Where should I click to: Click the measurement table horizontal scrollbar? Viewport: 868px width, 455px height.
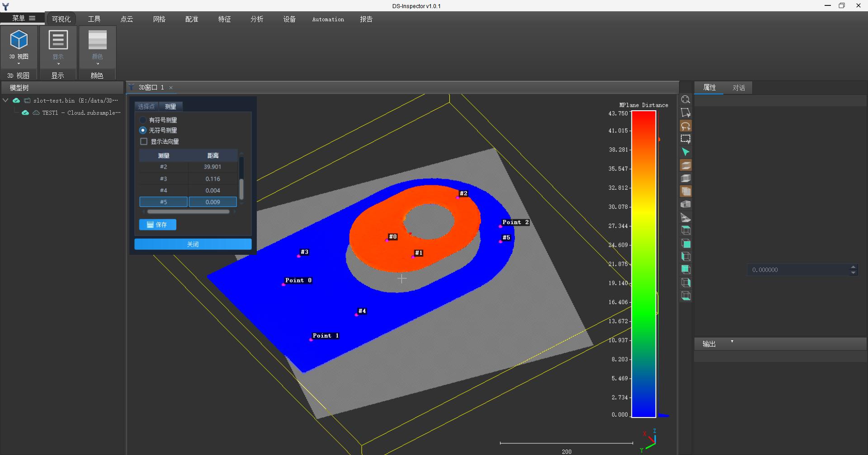click(x=189, y=211)
